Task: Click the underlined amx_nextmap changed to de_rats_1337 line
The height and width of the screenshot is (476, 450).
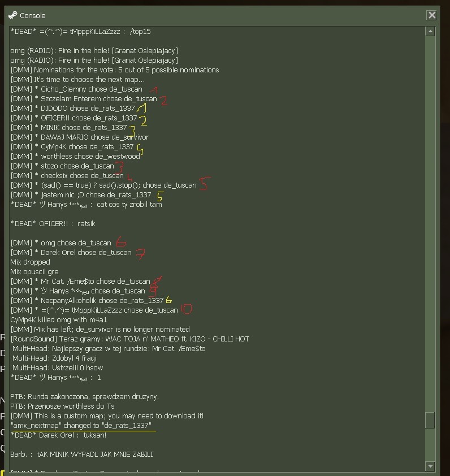Action: click(x=81, y=426)
